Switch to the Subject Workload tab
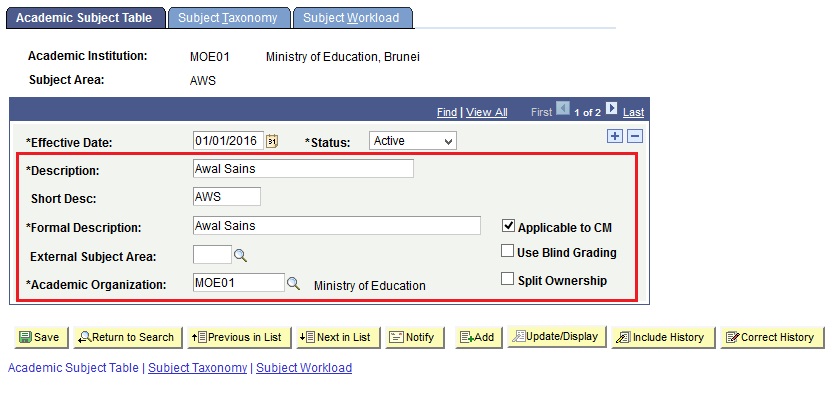The height and width of the screenshot is (395, 838). [352, 18]
